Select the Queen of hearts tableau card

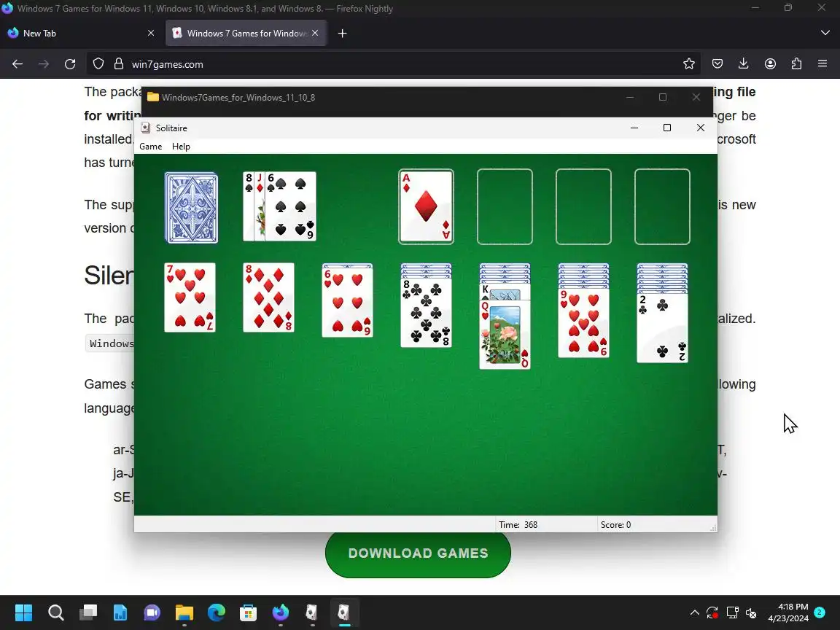pos(505,335)
